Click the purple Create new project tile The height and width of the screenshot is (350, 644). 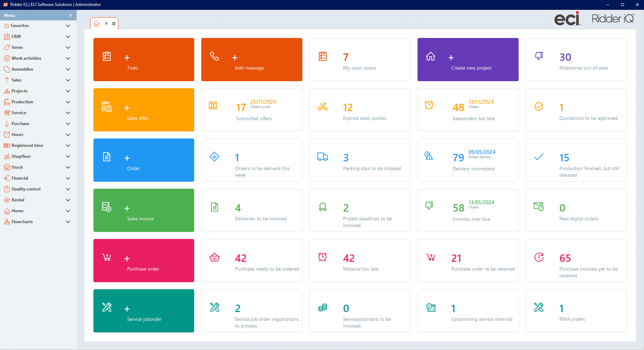click(468, 60)
